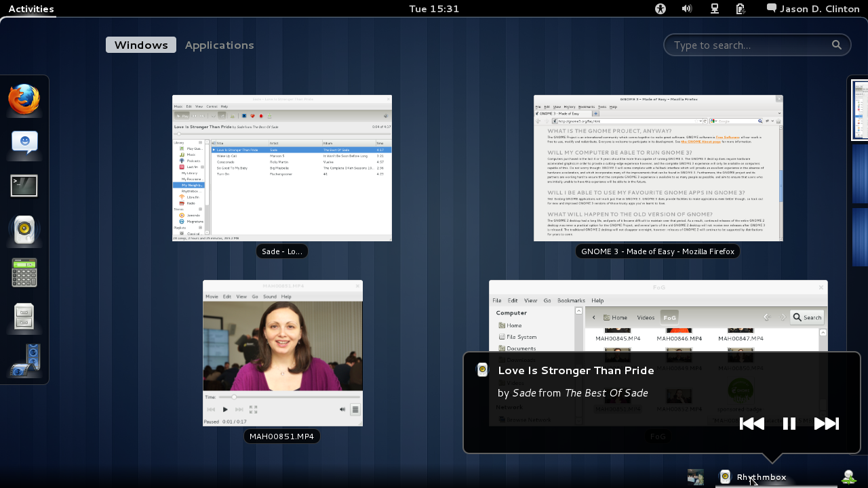Click the Search button in the FoG window

click(x=806, y=317)
